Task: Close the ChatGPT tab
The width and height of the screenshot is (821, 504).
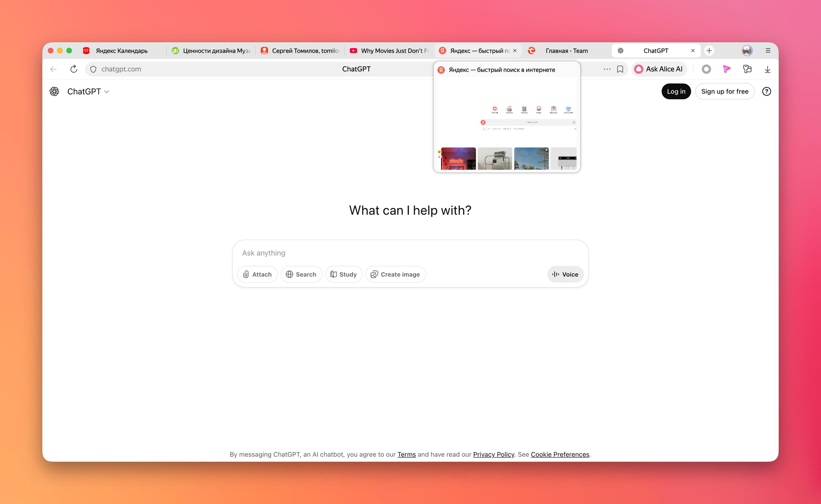Action: 693,51
